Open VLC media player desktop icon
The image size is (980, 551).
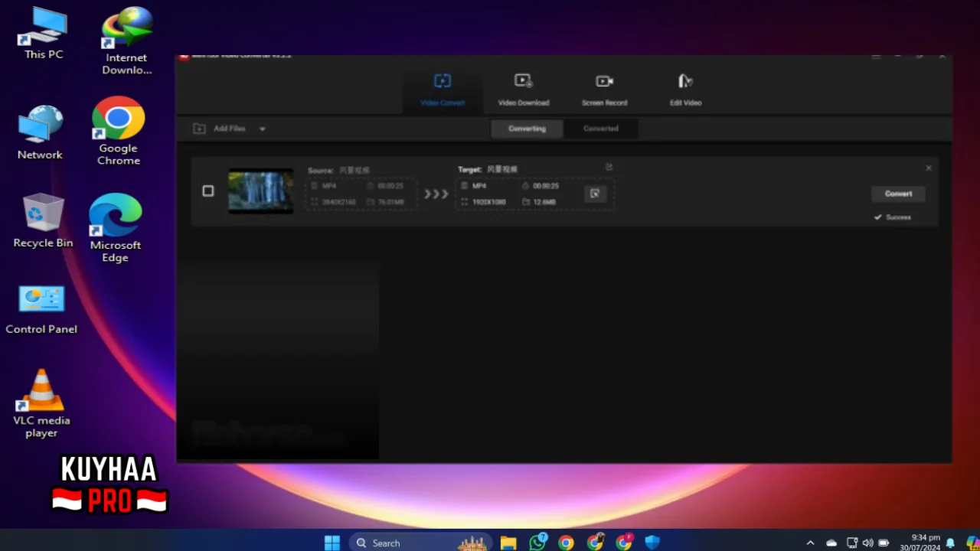41,403
